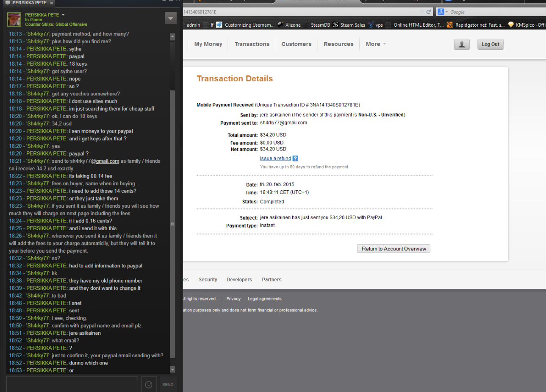Click the chat scrollbar down arrow
The image size is (546, 392).
[172, 370]
